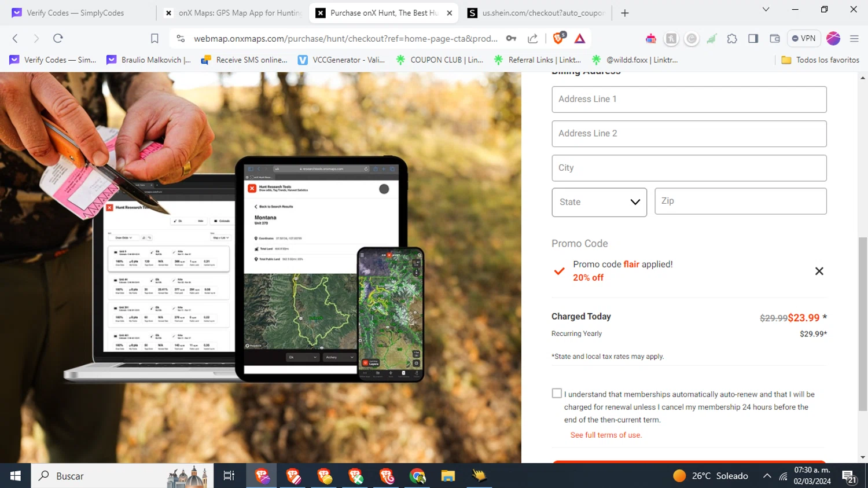Toggle the browser sidebar panel icon
Viewport: 868px width, 488px height.
(x=753, y=38)
